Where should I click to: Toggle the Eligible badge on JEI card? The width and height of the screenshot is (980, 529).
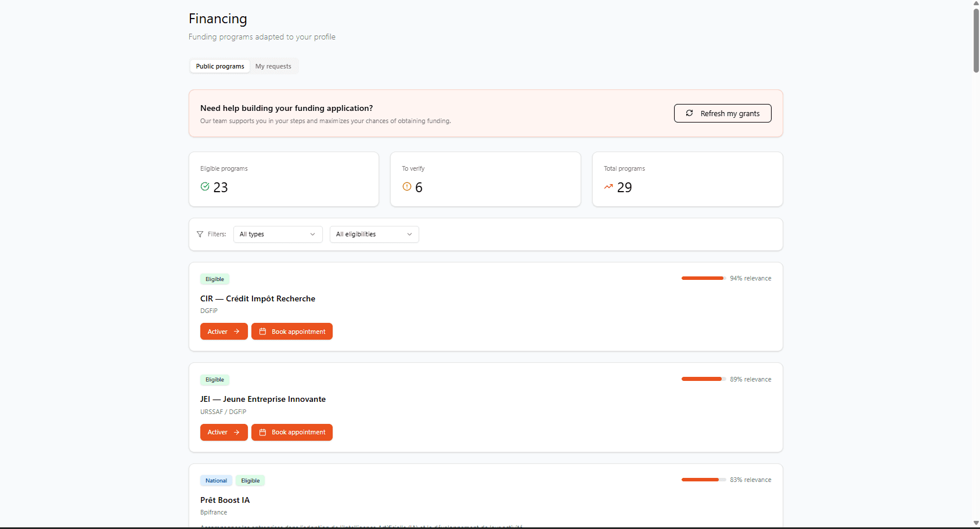click(214, 379)
